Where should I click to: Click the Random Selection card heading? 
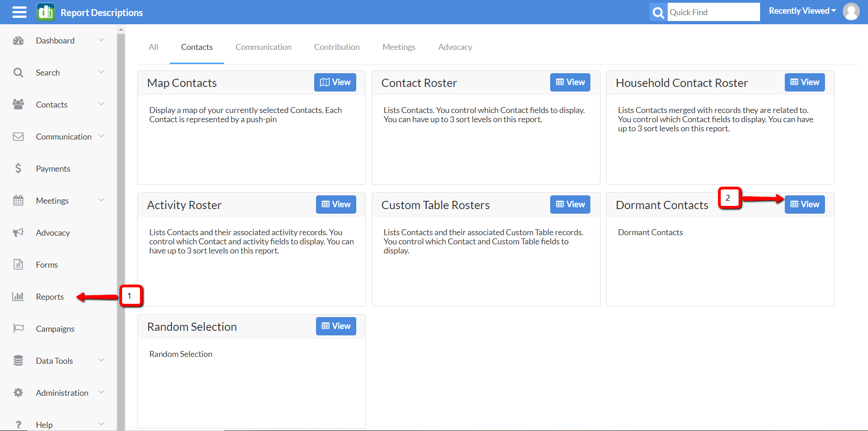(192, 327)
